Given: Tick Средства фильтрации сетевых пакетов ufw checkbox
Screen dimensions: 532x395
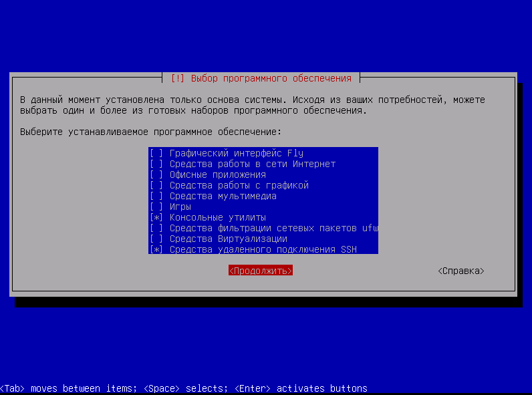Looking at the screenshot, I should point(156,229).
